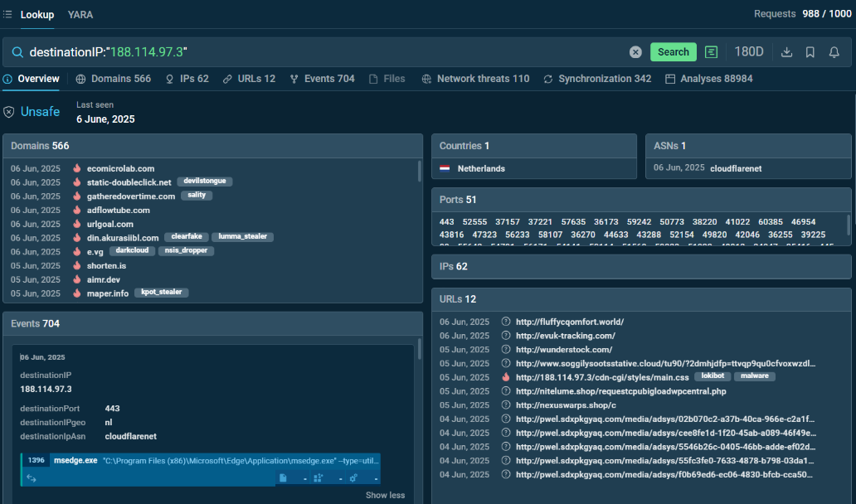Open the shorten.is domain link
The image size is (856, 504).
coord(106,265)
